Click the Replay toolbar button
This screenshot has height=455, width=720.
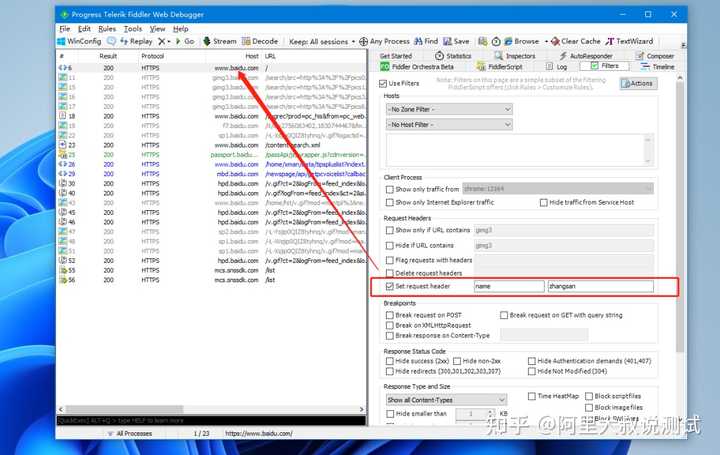pyautogui.click(x=136, y=41)
